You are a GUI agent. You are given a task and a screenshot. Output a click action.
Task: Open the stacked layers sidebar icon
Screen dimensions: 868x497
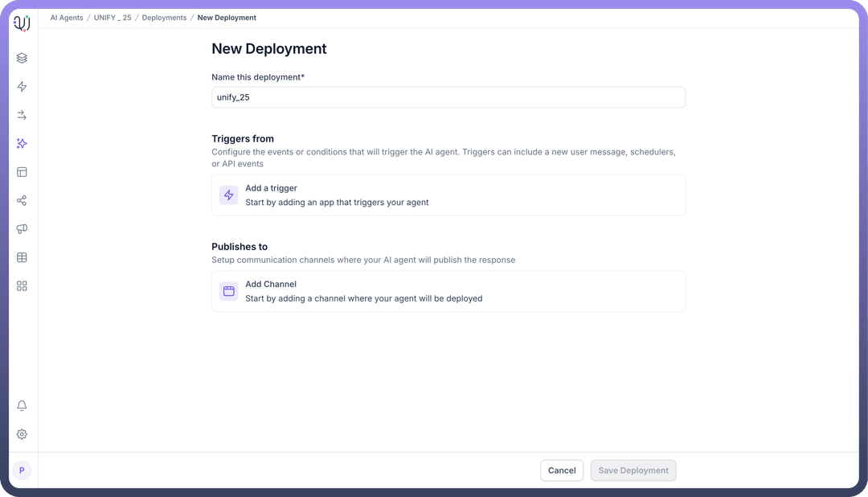(22, 58)
